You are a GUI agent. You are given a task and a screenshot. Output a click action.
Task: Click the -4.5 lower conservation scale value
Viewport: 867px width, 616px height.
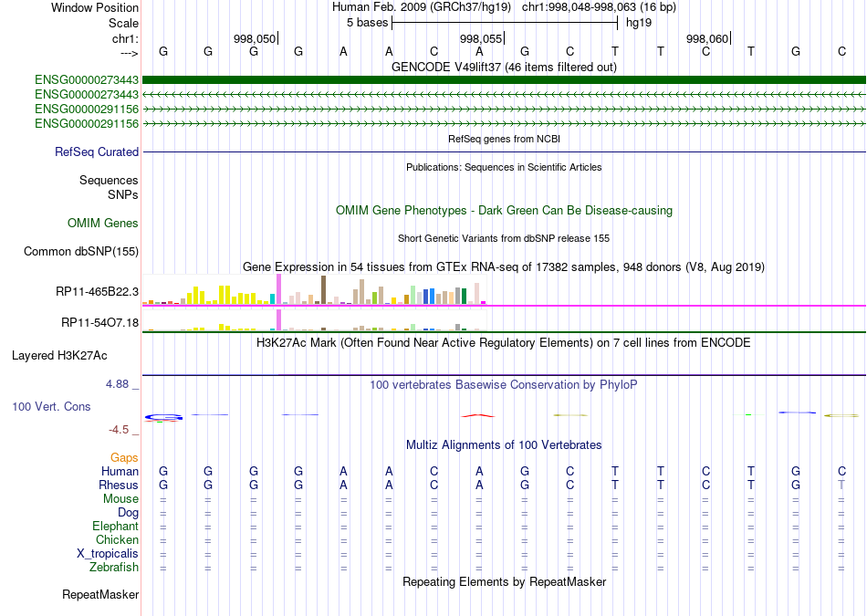[119, 430]
